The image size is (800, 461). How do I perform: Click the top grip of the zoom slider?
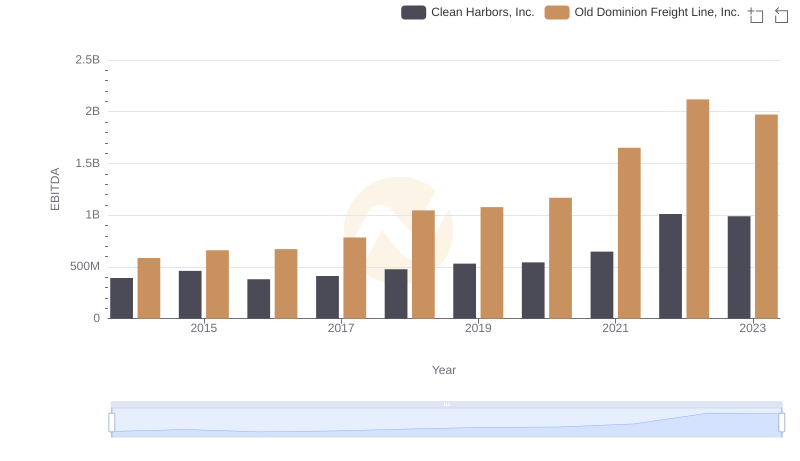pos(446,404)
